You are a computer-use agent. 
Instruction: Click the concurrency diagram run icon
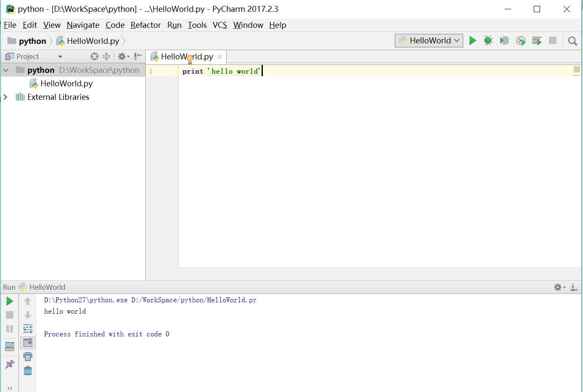tap(537, 40)
